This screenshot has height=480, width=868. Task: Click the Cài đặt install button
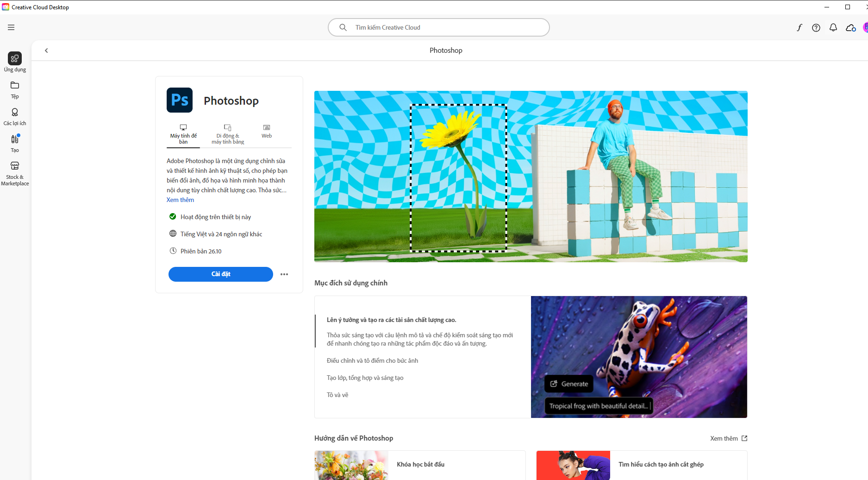click(x=220, y=274)
